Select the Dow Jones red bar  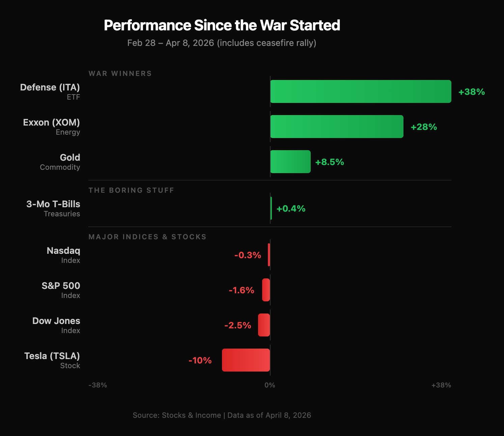coord(264,325)
